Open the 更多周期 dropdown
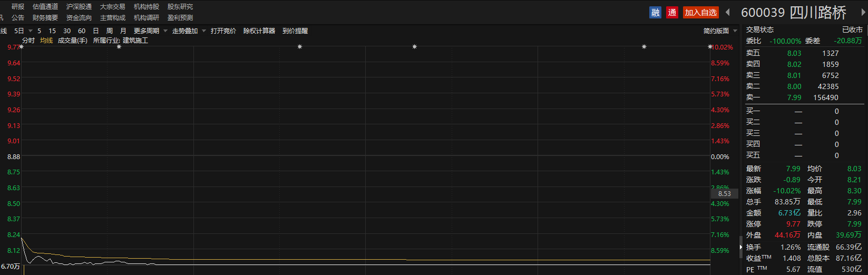Image resolution: width=868 pixels, height=275 pixels. coord(150,31)
